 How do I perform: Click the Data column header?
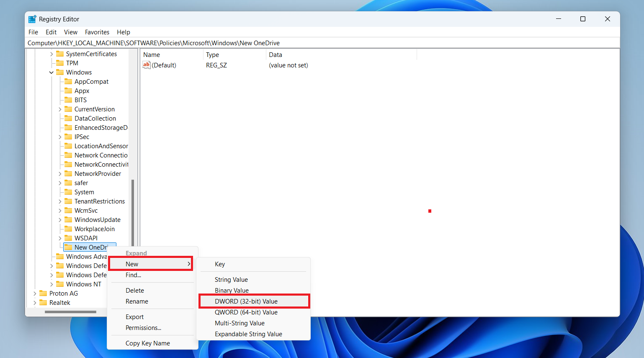[x=341, y=55]
